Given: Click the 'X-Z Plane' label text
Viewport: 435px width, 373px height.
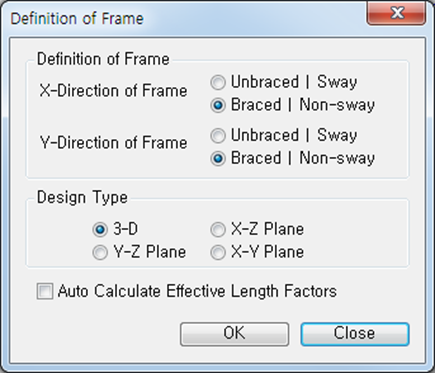Looking at the screenshot, I should point(267,229).
